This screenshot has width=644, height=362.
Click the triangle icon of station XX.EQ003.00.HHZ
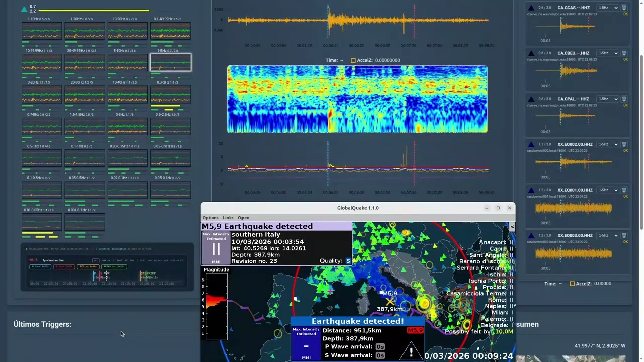(531, 235)
